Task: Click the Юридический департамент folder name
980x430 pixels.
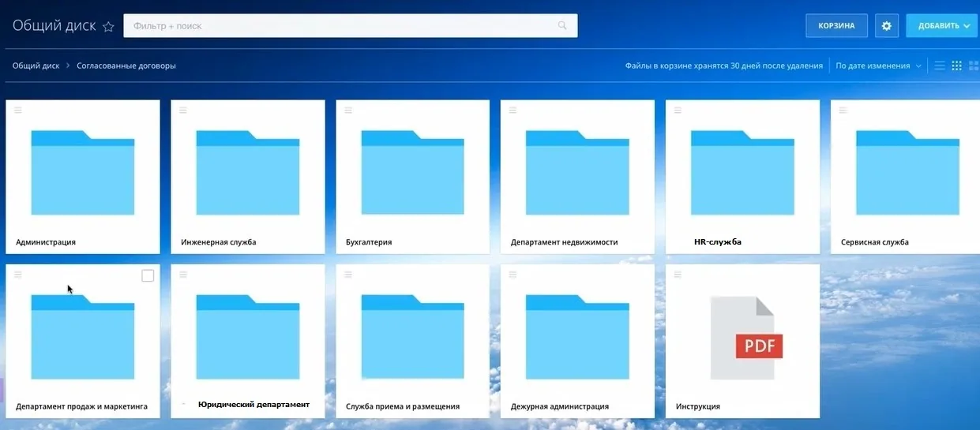Action: 253,405
